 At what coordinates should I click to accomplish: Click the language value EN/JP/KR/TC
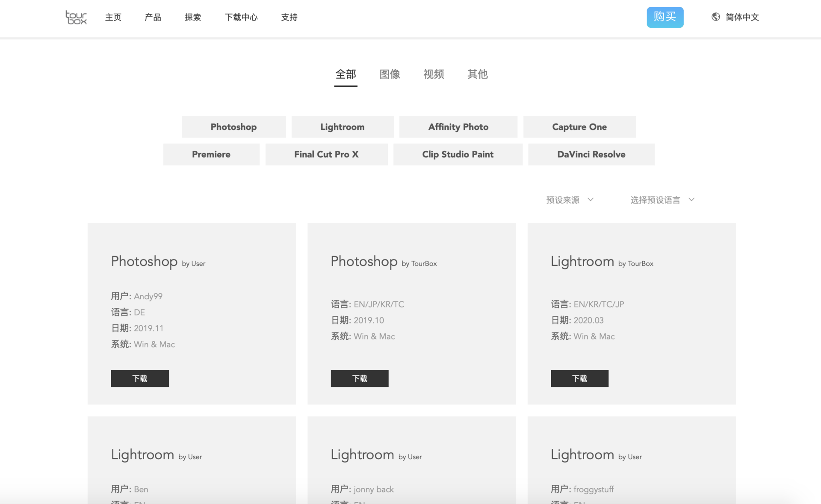click(x=379, y=304)
